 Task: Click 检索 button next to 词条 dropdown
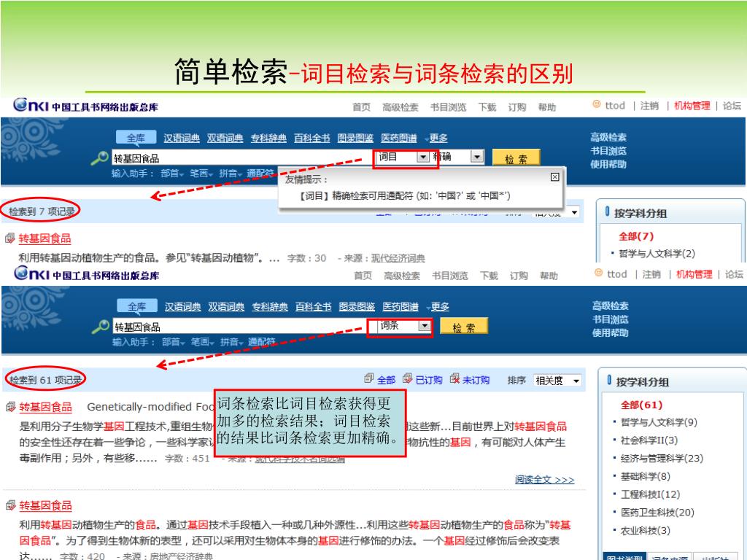[x=464, y=327]
